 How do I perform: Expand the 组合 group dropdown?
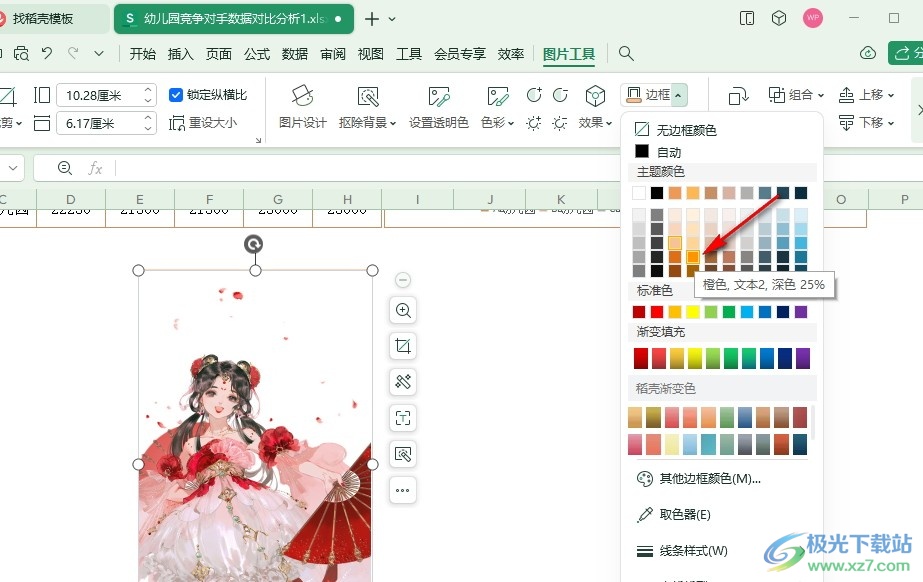(821, 95)
